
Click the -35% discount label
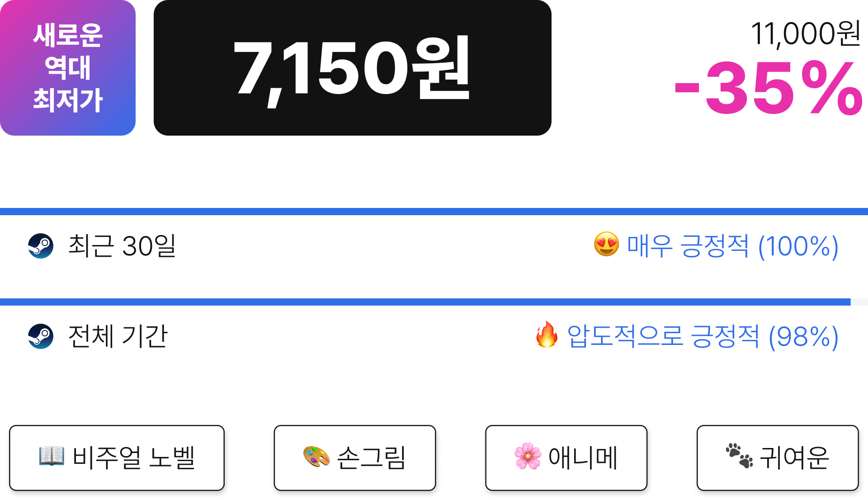click(769, 88)
